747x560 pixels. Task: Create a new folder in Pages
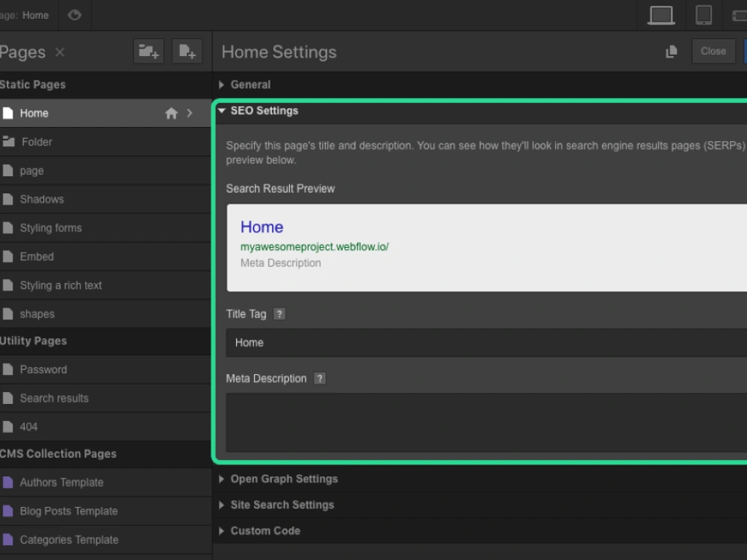[x=148, y=52]
